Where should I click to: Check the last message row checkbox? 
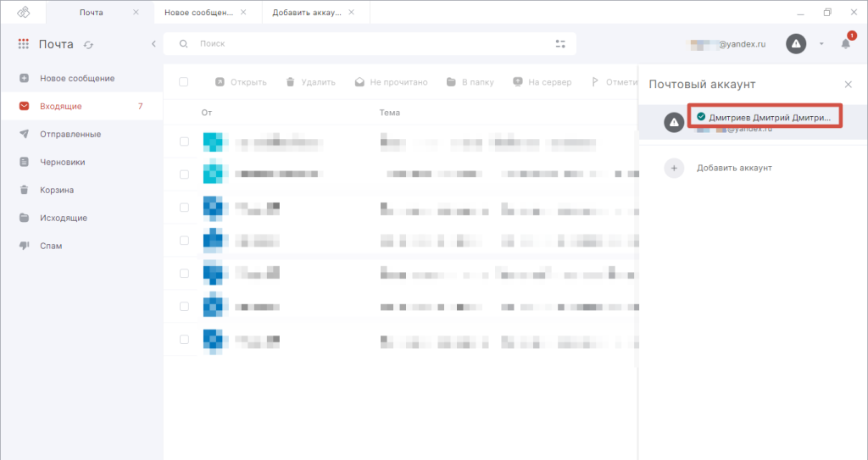pyautogui.click(x=184, y=340)
